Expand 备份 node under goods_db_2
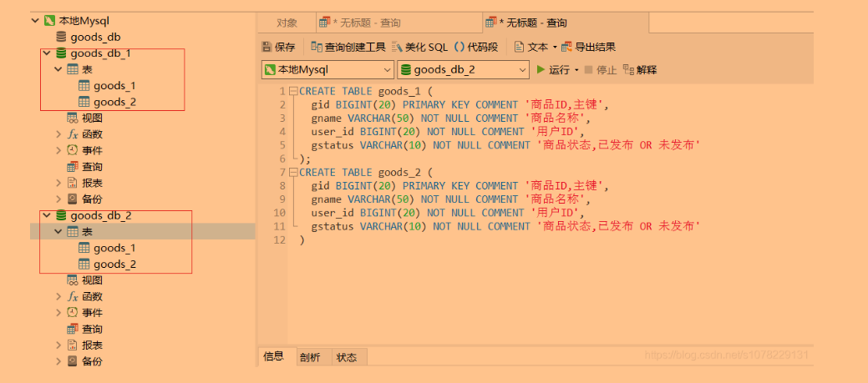The image size is (868, 383). click(x=58, y=361)
